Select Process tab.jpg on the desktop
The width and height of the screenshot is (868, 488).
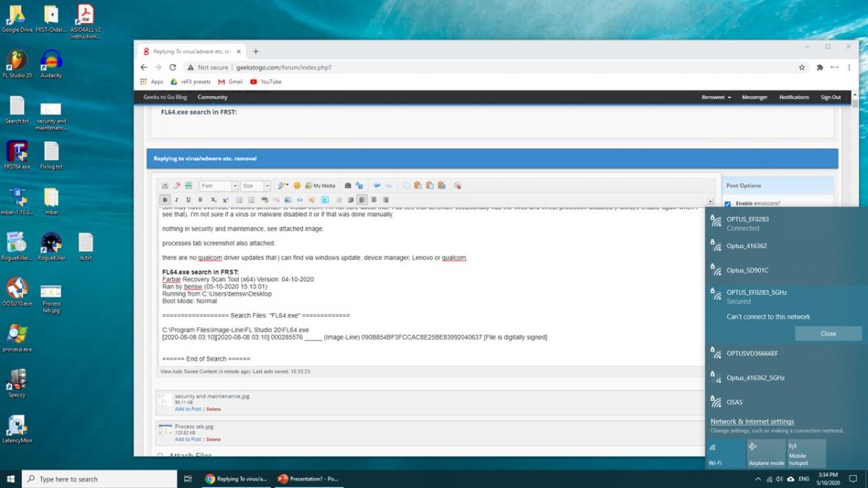coord(51,297)
